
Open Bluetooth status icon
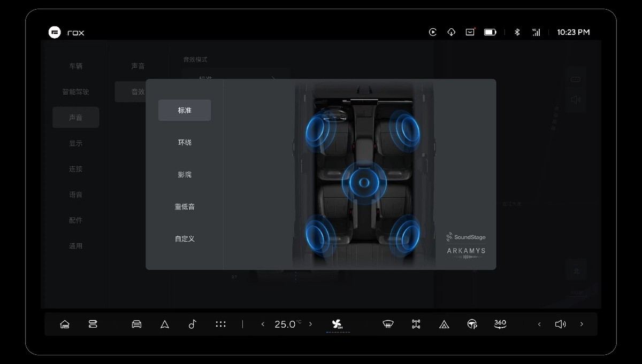[x=517, y=32]
